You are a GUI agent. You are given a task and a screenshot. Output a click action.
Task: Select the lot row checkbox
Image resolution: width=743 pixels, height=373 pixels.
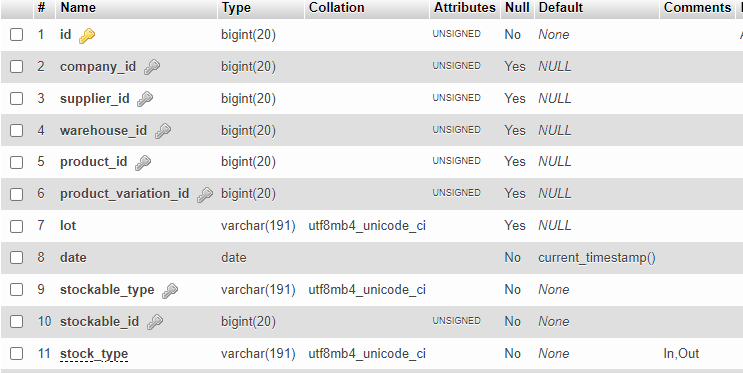point(17,226)
